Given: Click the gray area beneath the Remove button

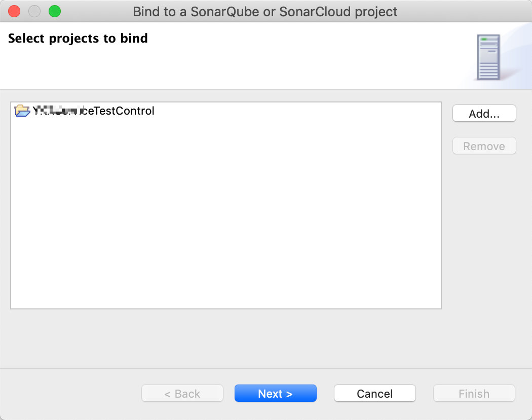Looking at the screenshot, I should (x=484, y=228).
